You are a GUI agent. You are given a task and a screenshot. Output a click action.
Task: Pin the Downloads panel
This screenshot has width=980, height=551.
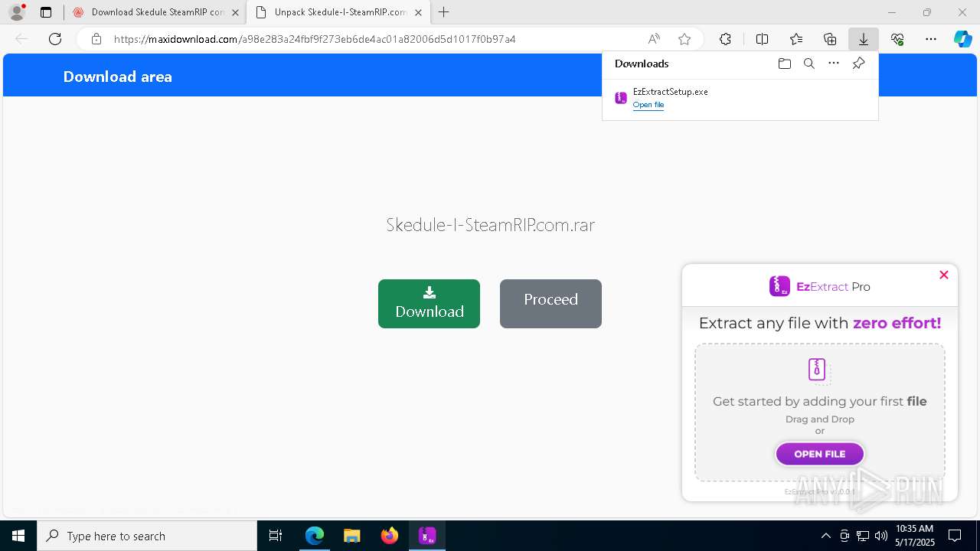(858, 64)
